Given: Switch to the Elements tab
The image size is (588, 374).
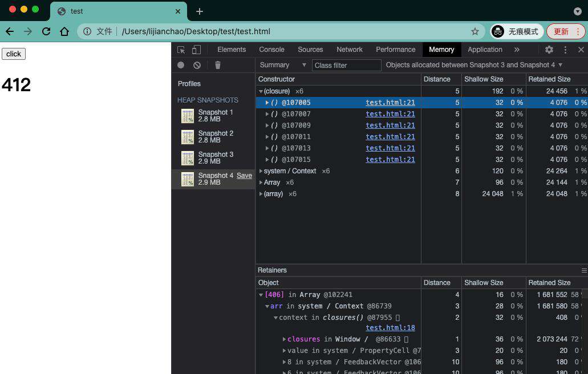Looking at the screenshot, I should pos(232,50).
